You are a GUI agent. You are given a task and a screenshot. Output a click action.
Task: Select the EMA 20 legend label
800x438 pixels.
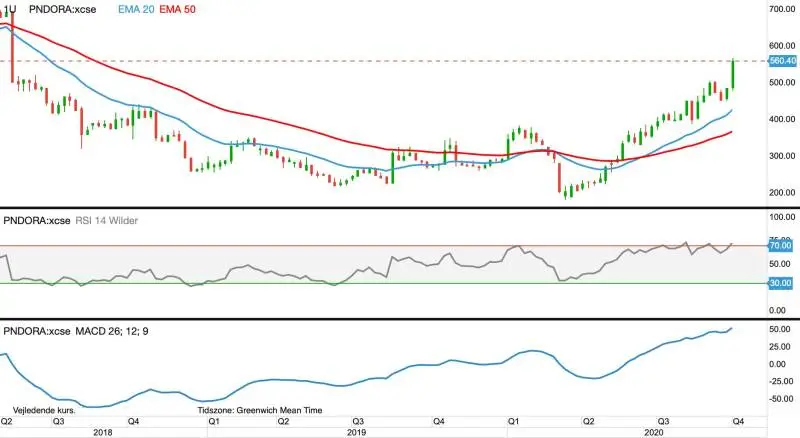(x=136, y=9)
